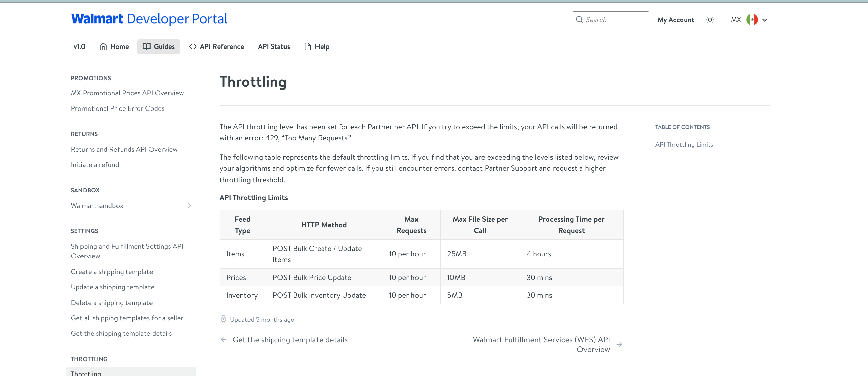Click the left arrow previous page icon

tap(223, 339)
